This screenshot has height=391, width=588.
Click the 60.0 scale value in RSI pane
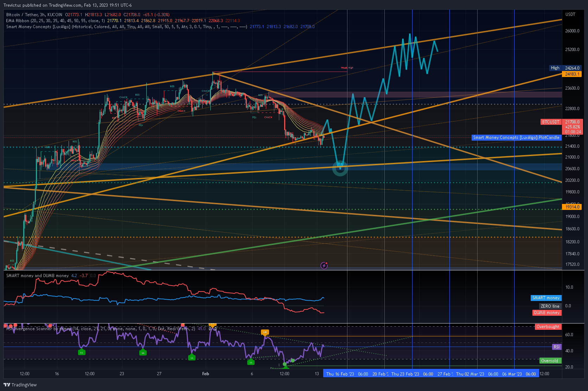coord(569,335)
